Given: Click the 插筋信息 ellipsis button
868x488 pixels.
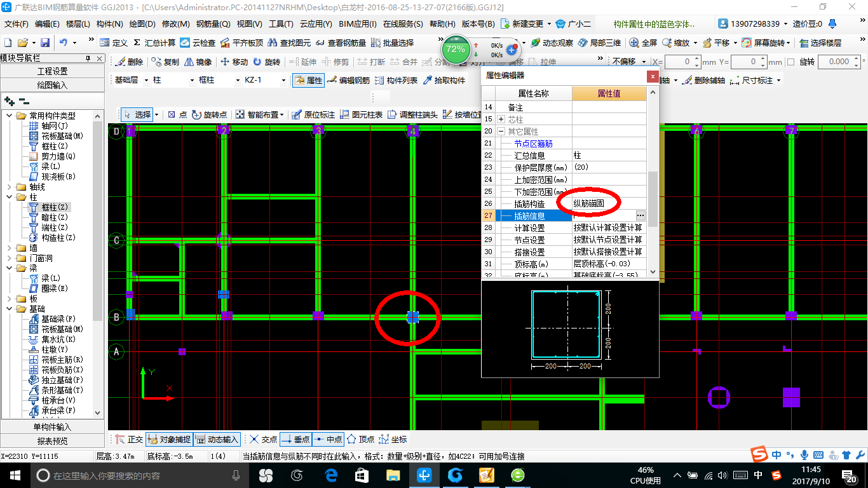Looking at the screenshot, I should 641,216.
